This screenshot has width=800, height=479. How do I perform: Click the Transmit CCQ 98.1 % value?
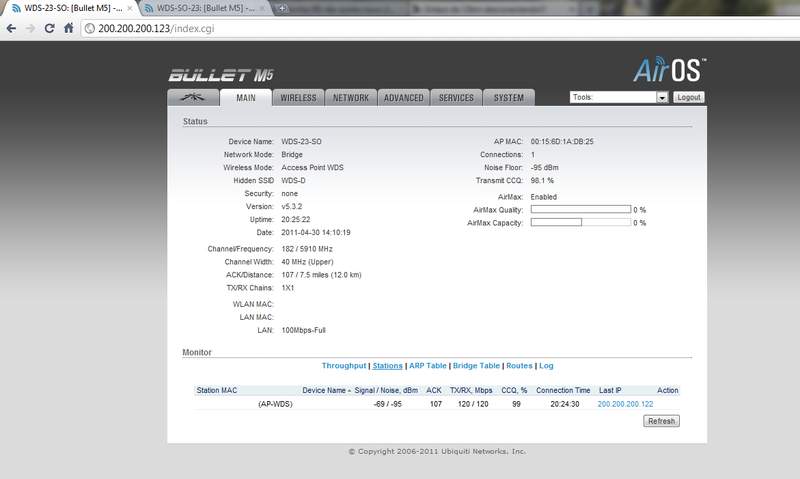click(542, 181)
